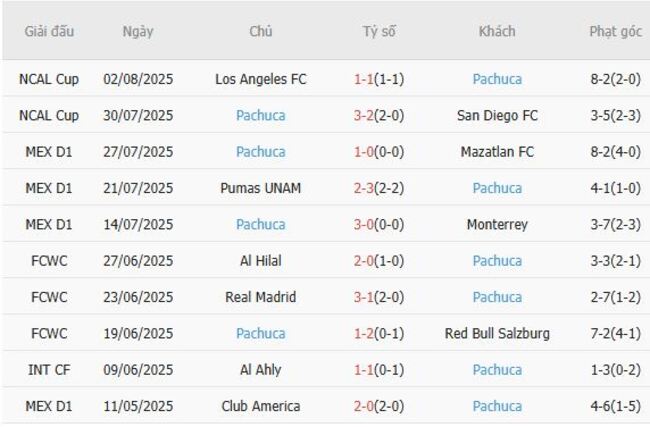Click the 2-3 score of Pumas UNAM match

click(x=379, y=188)
